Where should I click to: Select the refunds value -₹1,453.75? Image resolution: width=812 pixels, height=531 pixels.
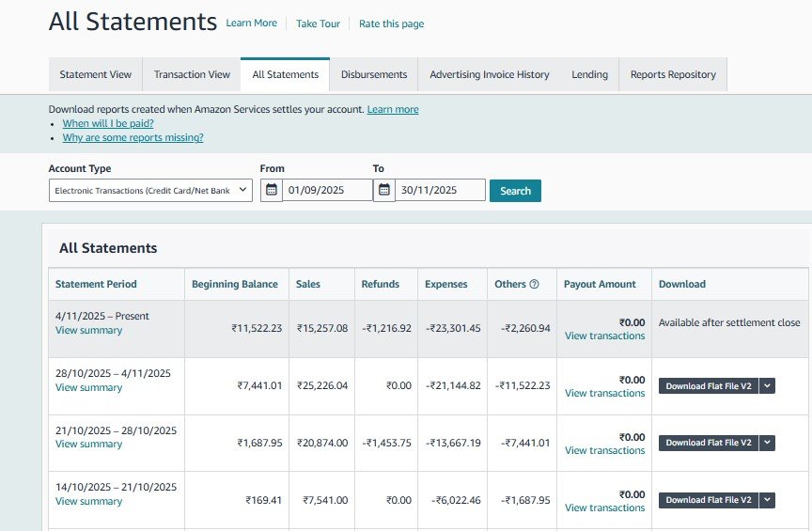point(387,443)
